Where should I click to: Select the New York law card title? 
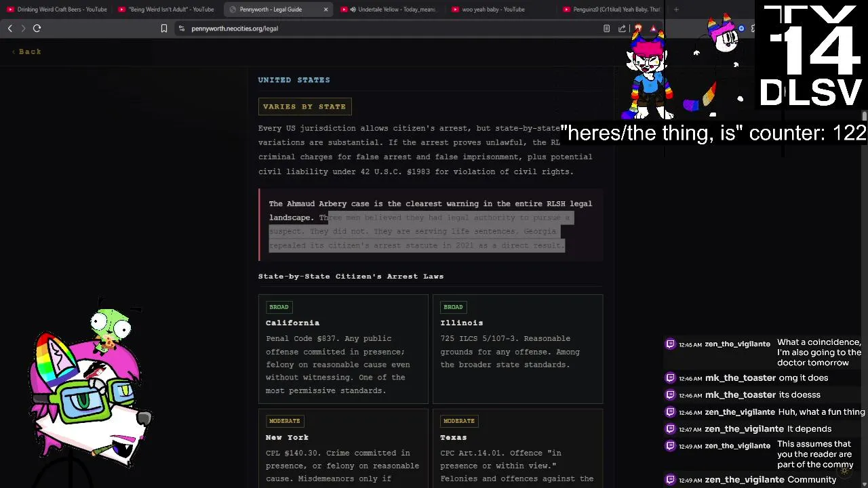coord(287,438)
